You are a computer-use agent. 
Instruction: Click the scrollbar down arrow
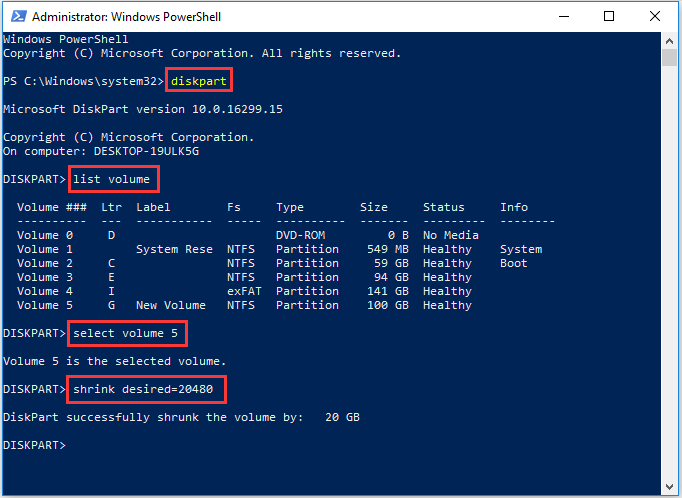[x=669, y=487]
